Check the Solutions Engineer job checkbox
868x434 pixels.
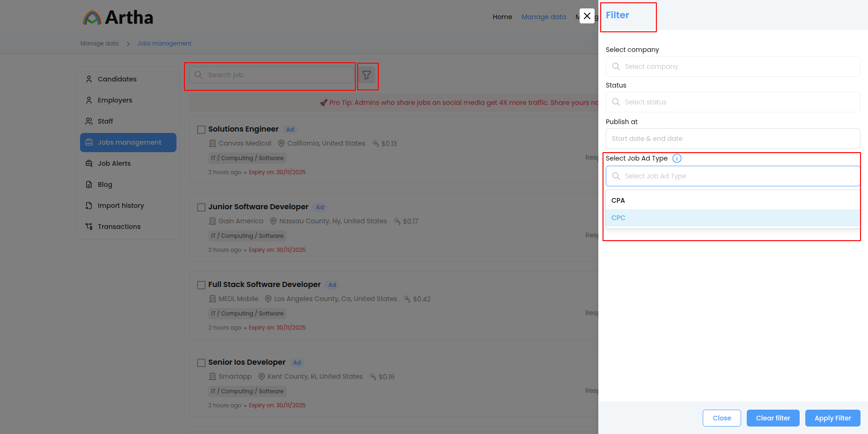[x=201, y=130]
